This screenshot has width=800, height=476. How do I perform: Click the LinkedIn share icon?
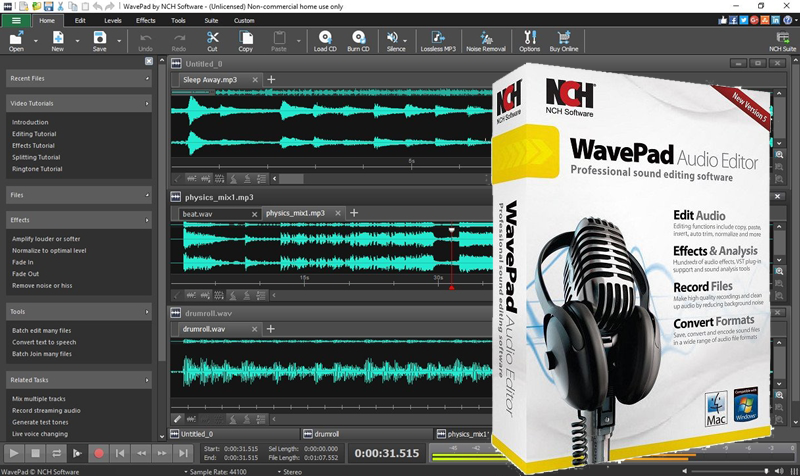pos(776,20)
